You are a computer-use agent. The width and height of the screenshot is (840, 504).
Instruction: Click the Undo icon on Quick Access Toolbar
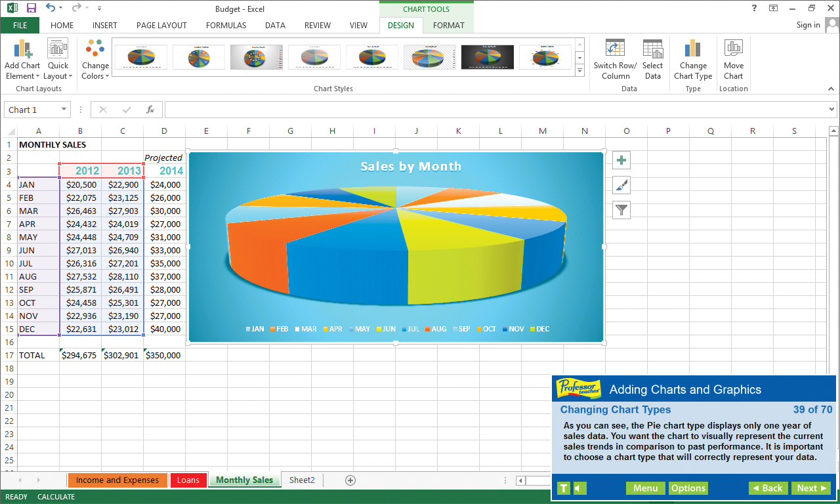click(x=49, y=9)
